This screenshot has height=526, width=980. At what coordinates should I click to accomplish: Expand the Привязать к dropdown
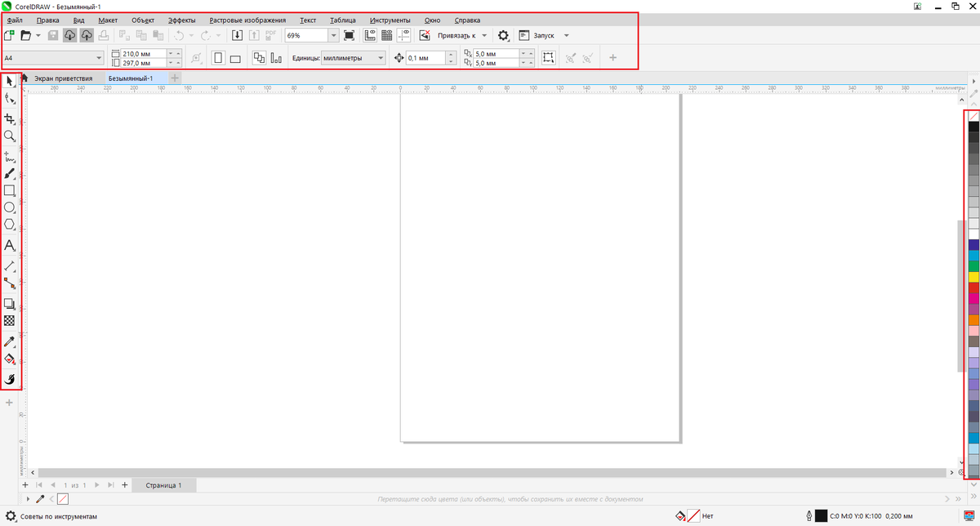[x=484, y=36]
